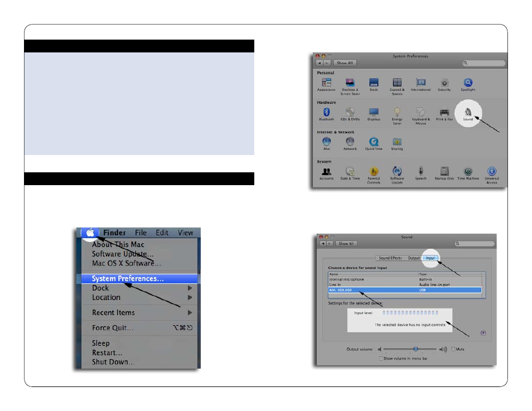
Task: Click search field in System Preferences window
Action: [483, 63]
